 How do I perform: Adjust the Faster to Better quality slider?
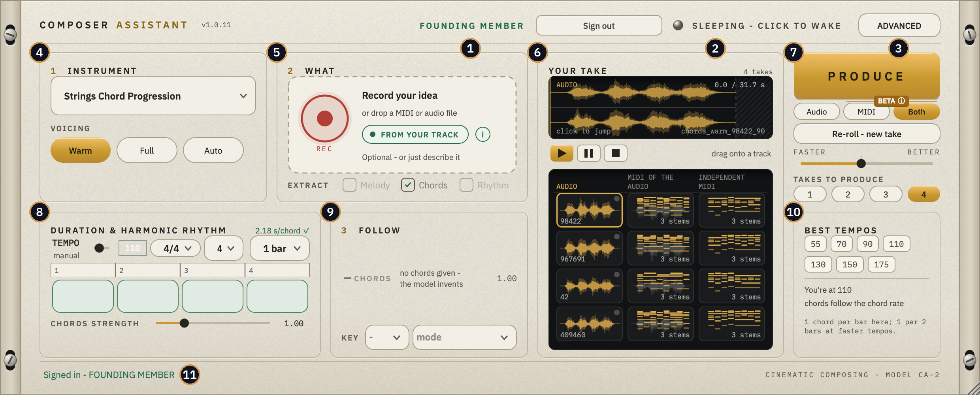[867, 163]
